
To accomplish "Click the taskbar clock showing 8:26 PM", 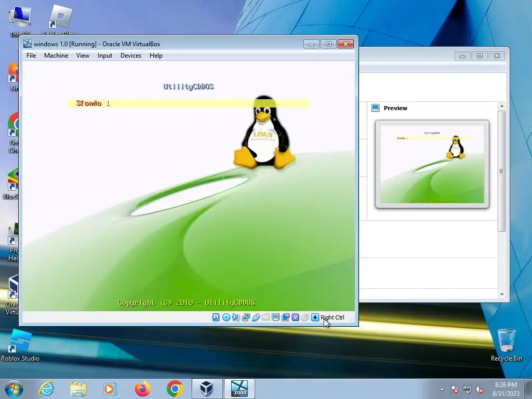I will pos(506,389).
